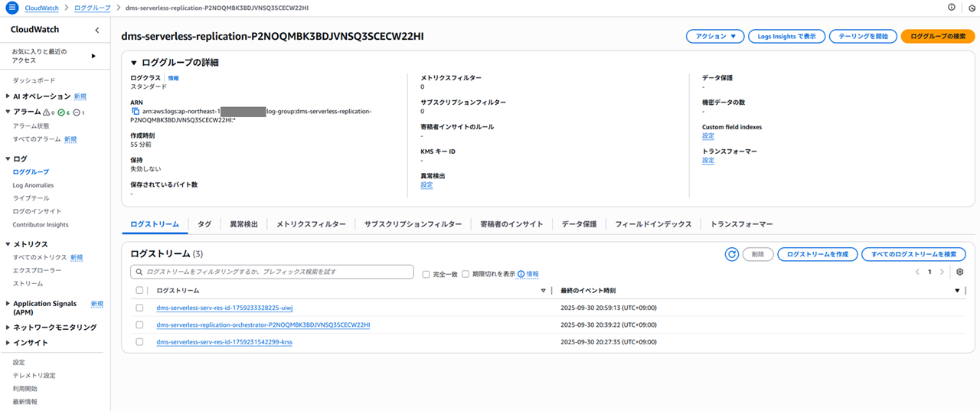
Task: Open ダッシュボード in the sidebar
Action: (x=34, y=80)
